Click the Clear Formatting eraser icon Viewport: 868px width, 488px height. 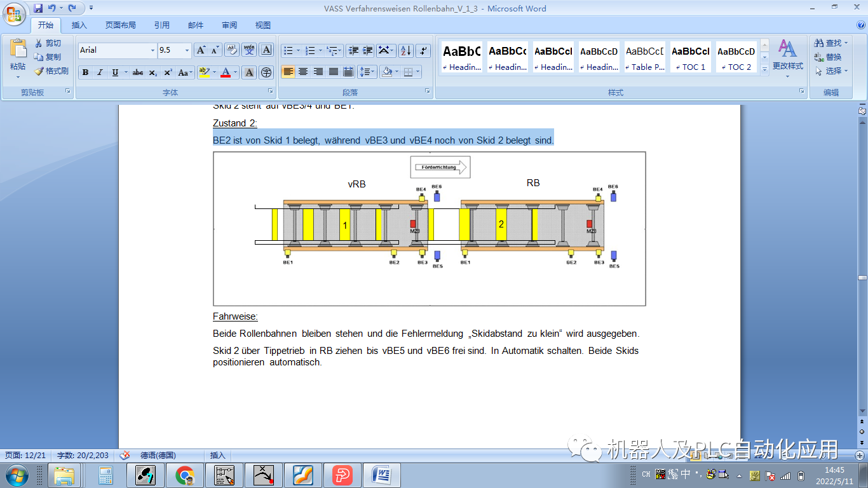click(x=231, y=50)
